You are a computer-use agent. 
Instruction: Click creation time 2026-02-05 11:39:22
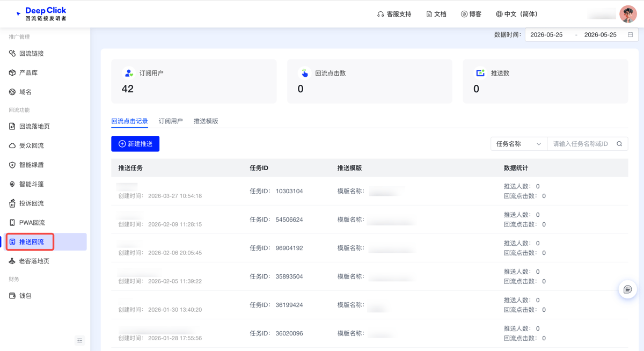(175, 281)
